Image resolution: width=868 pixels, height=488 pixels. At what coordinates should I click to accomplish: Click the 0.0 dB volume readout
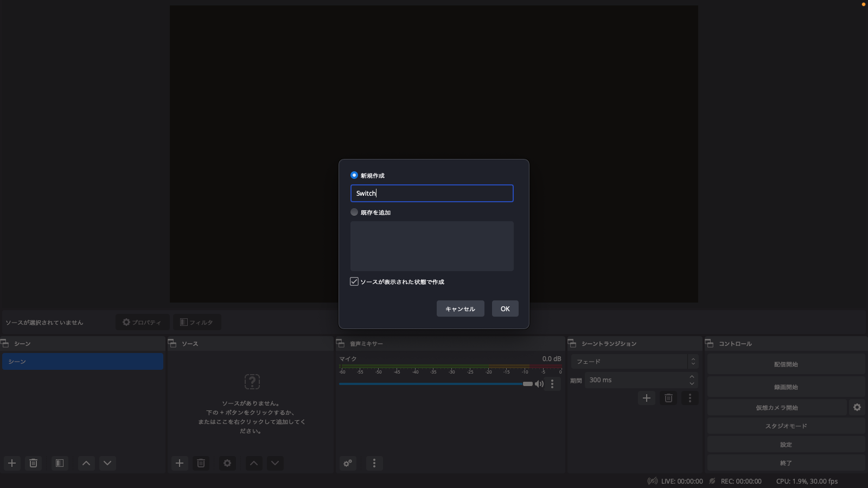(x=552, y=359)
